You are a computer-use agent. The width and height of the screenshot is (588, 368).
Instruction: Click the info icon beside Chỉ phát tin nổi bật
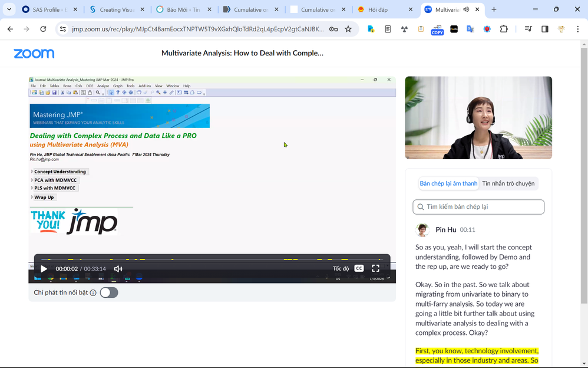(x=93, y=293)
